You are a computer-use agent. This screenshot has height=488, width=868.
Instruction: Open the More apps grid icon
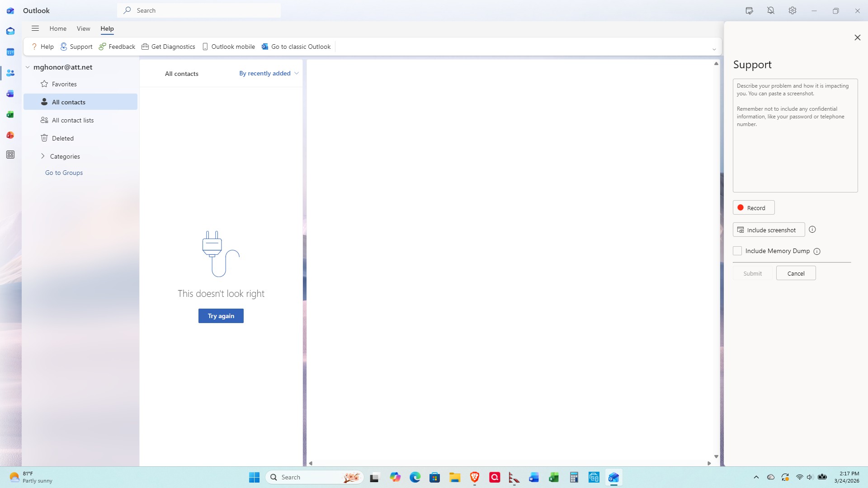10,155
